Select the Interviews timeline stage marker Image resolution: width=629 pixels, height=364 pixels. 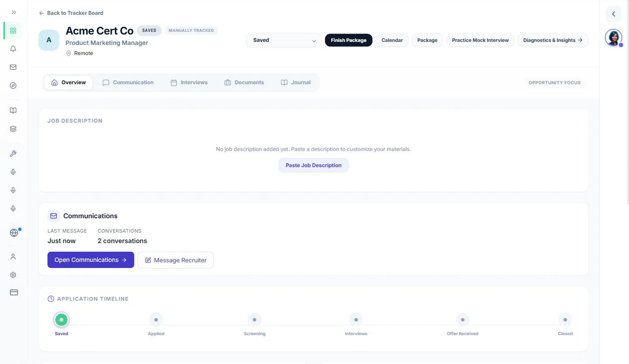356,320
